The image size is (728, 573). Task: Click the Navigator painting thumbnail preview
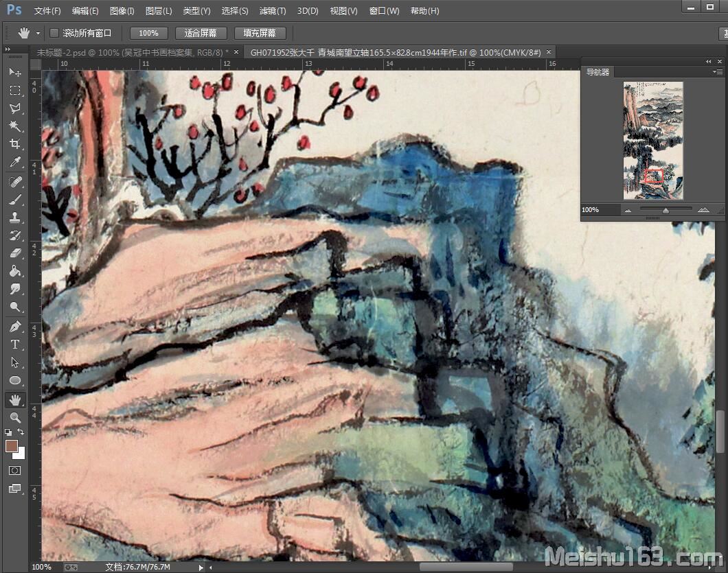pos(652,141)
